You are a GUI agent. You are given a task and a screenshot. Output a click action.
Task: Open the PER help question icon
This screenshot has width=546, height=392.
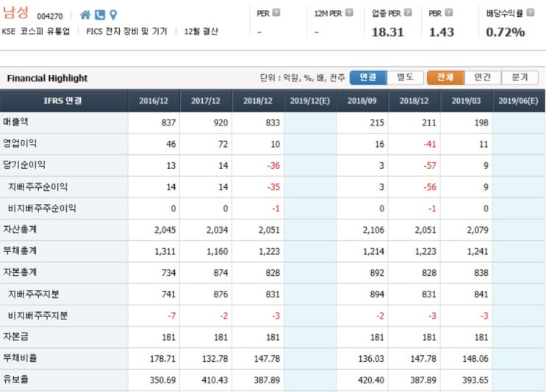pyautogui.click(x=276, y=12)
